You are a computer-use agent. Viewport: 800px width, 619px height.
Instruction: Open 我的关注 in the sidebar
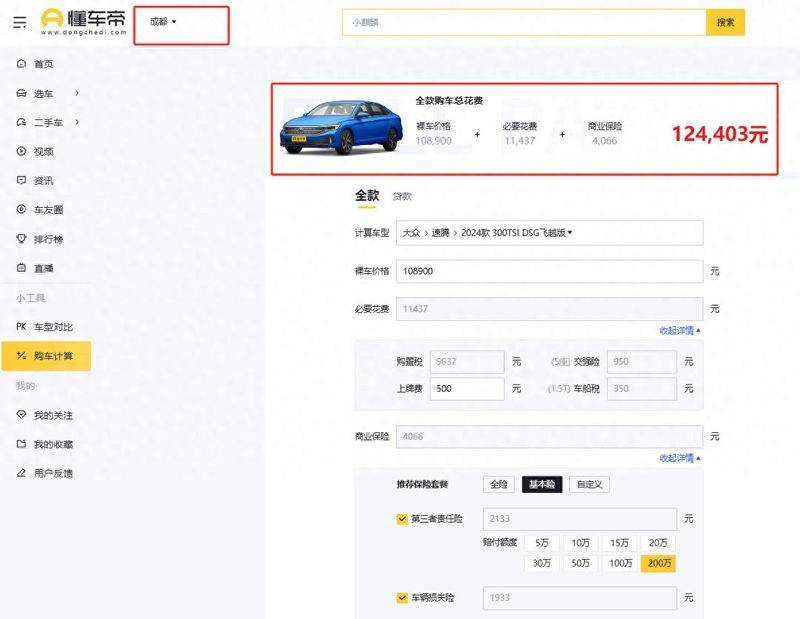[x=53, y=415]
